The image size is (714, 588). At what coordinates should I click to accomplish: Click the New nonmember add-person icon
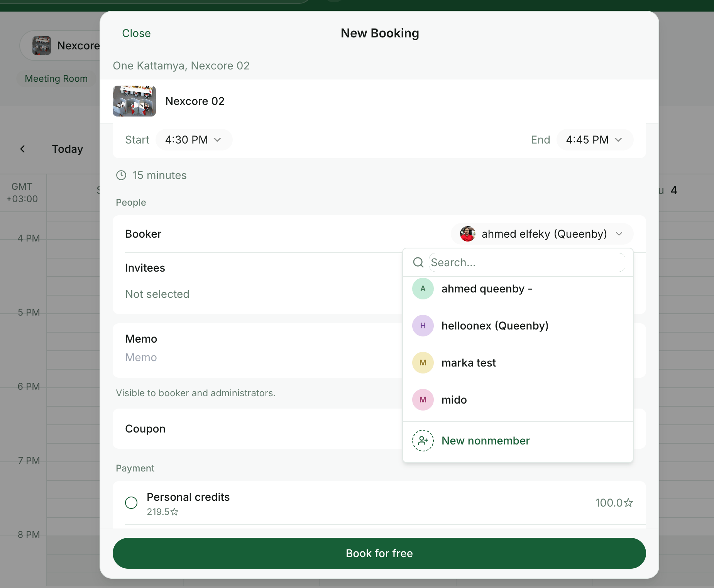point(423,441)
